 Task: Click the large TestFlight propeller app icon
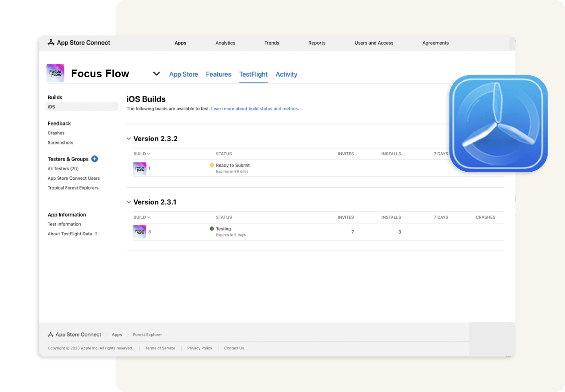499,123
